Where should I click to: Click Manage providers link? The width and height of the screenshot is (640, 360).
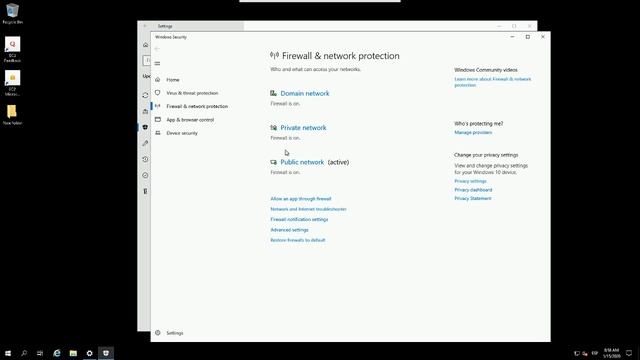[x=473, y=133]
